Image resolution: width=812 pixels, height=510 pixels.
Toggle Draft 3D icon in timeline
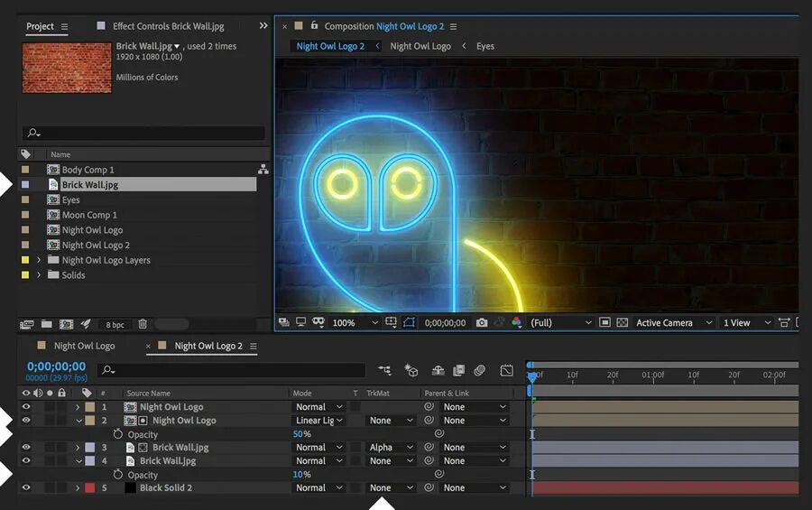coord(411,370)
